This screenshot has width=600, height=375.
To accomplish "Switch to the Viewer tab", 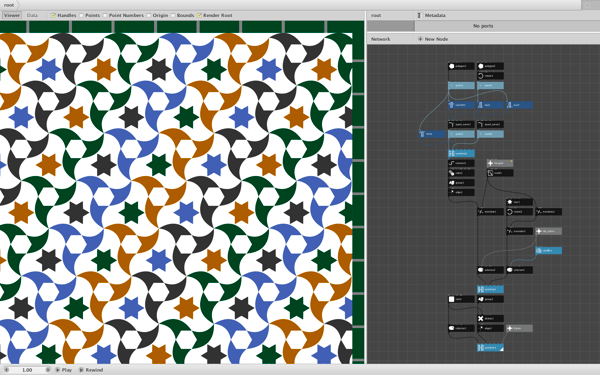I will pyautogui.click(x=11, y=15).
